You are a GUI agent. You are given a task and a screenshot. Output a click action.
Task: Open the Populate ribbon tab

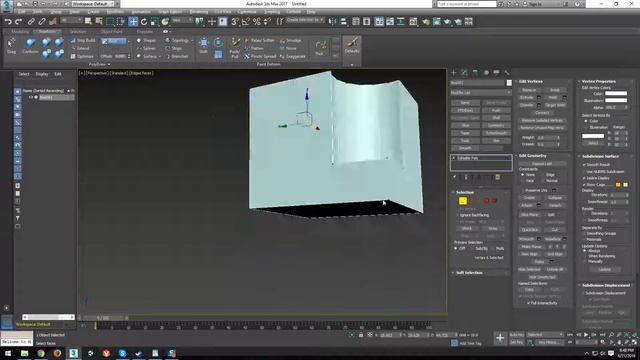(x=144, y=31)
